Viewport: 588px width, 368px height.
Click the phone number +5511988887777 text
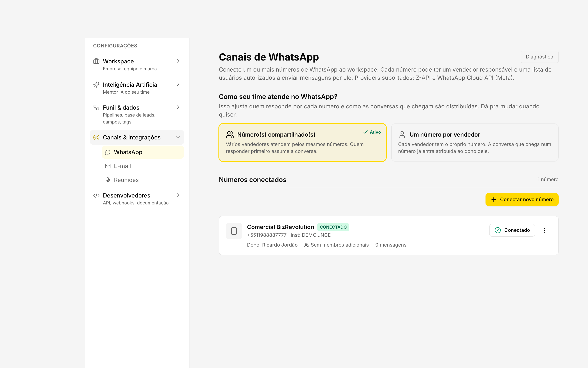click(267, 235)
